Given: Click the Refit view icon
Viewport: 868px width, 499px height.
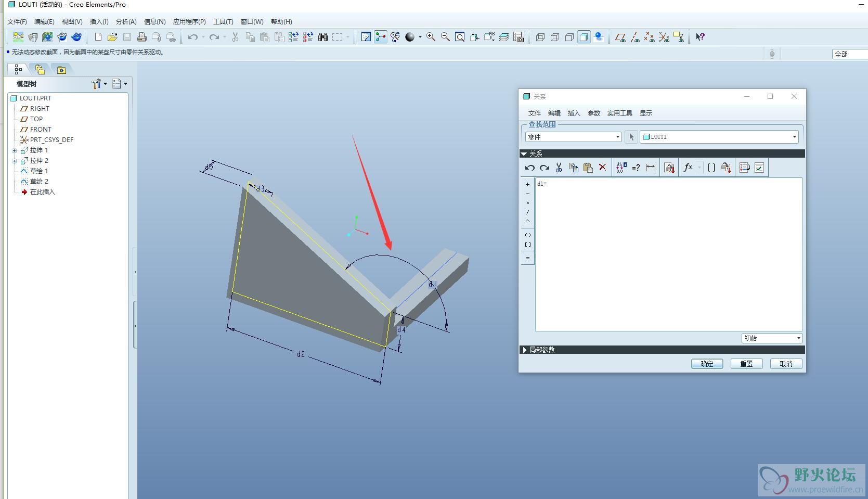Looking at the screenshot, I should click(460, 37).
